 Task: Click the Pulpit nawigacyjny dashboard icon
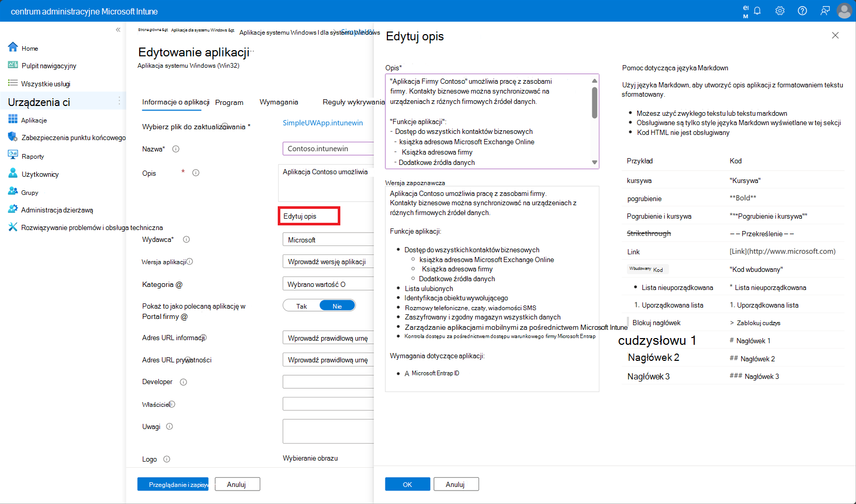click(x=13, y=65)
